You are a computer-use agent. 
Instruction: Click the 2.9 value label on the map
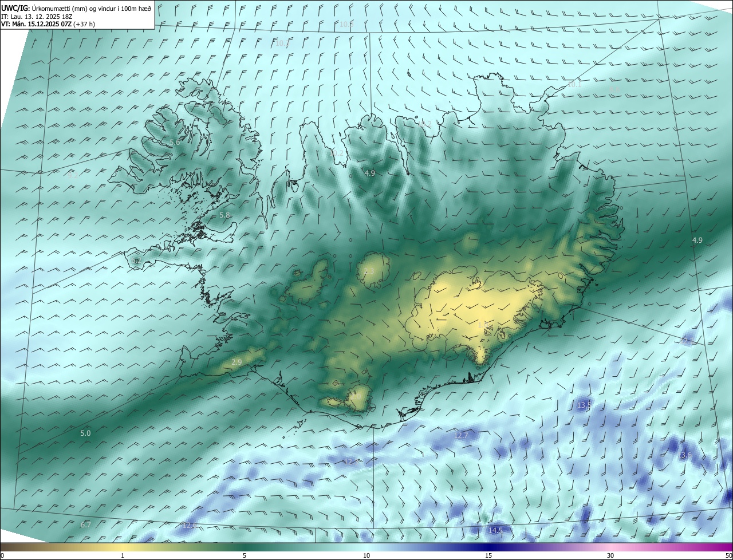pos(237,362)
